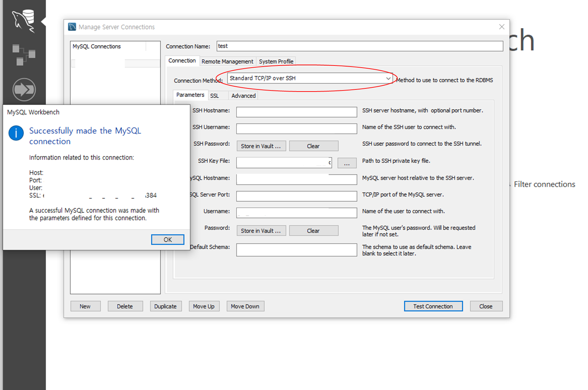
Task: Focus the SSH Hostname field
Action: coord(296,112)
